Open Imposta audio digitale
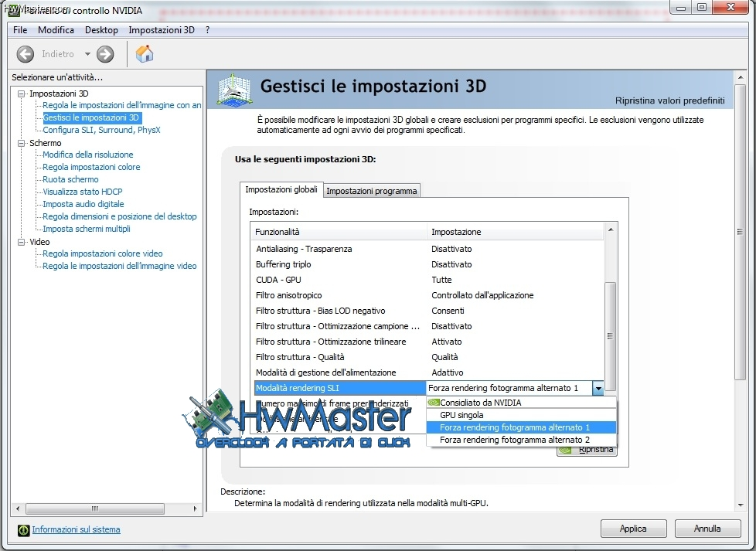Image resolution: width=756 pixels, height=551 pixels. tap(83, 204)
